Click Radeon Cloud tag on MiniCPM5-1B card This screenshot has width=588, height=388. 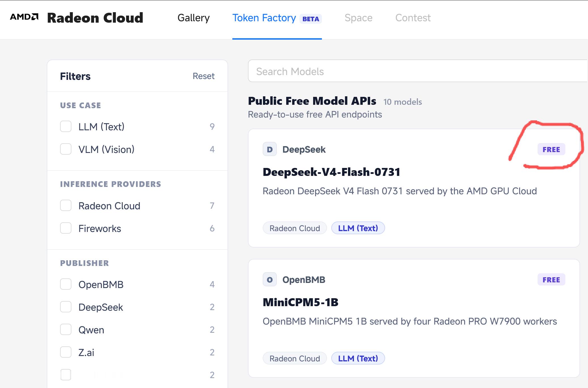(x=295, y=358)
